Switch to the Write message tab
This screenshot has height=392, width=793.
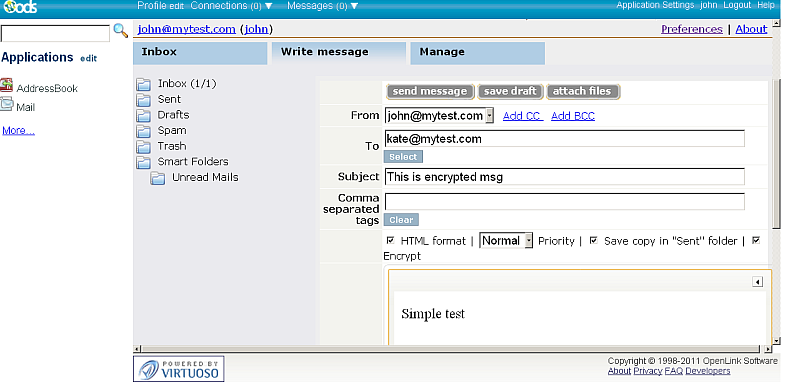coord(339,53)
